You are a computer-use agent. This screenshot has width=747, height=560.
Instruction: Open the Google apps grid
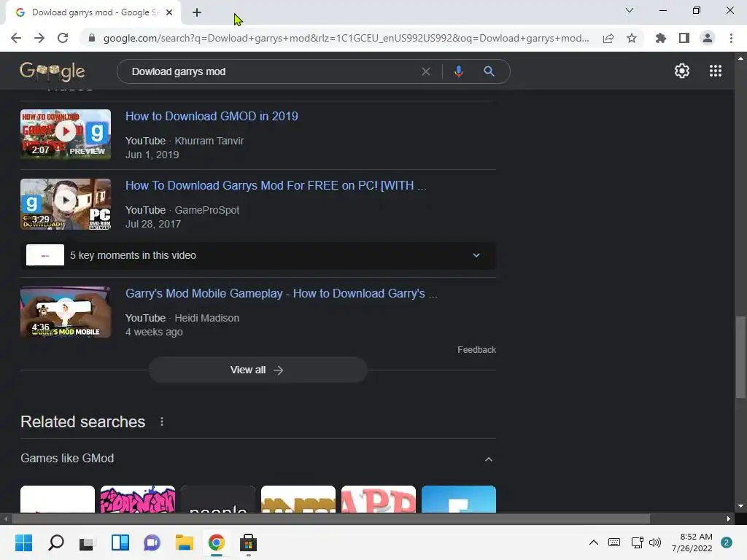[716, 71]
